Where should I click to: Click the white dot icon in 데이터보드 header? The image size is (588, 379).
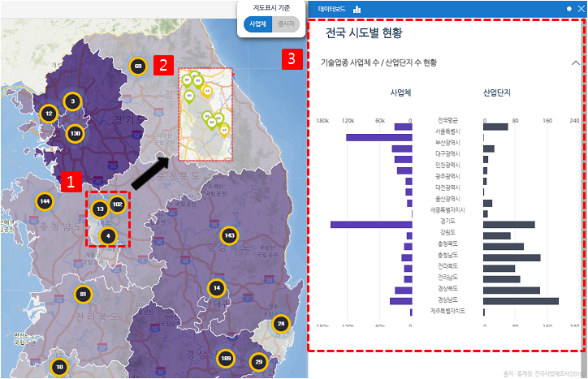tap(569, 9)
